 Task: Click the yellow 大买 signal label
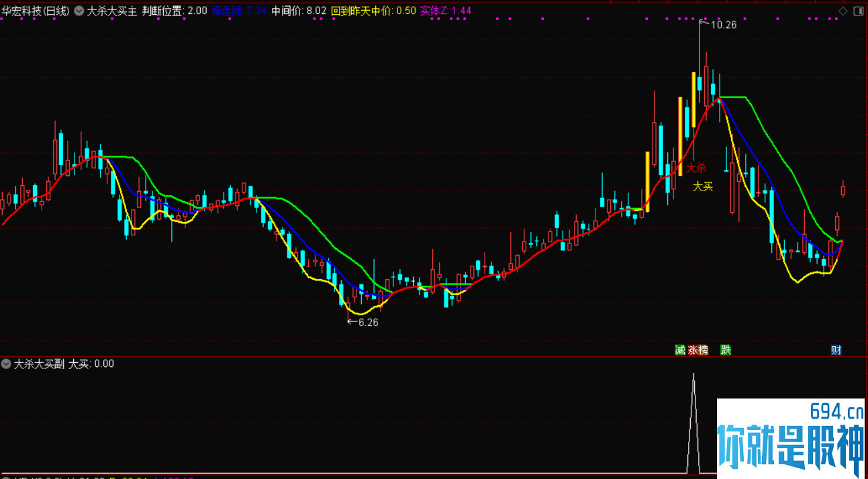pyautogui.click(x=703, y=187)
